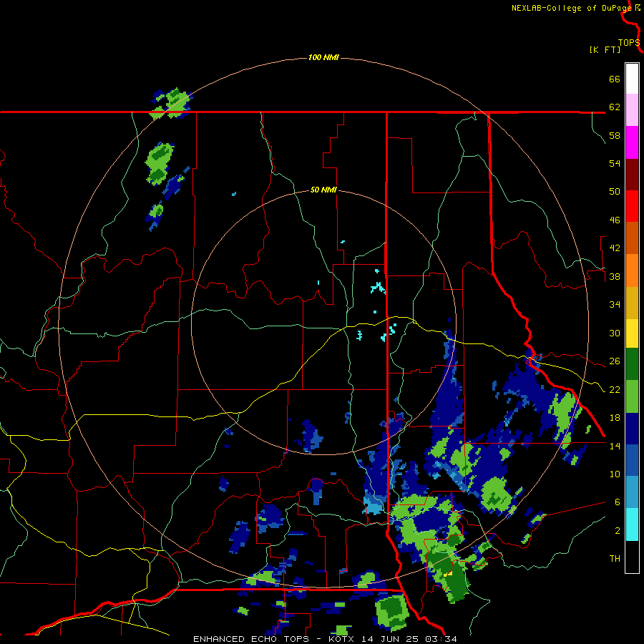Select the magenta legend swatch
Image resolution: width=644 pixels, height=644 pixels.
coord(632,142)
